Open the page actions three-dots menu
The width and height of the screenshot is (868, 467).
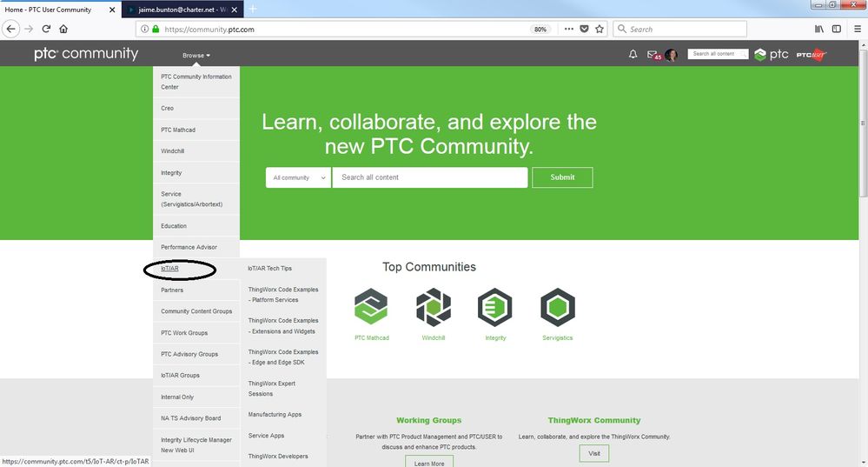pos(568,29)
